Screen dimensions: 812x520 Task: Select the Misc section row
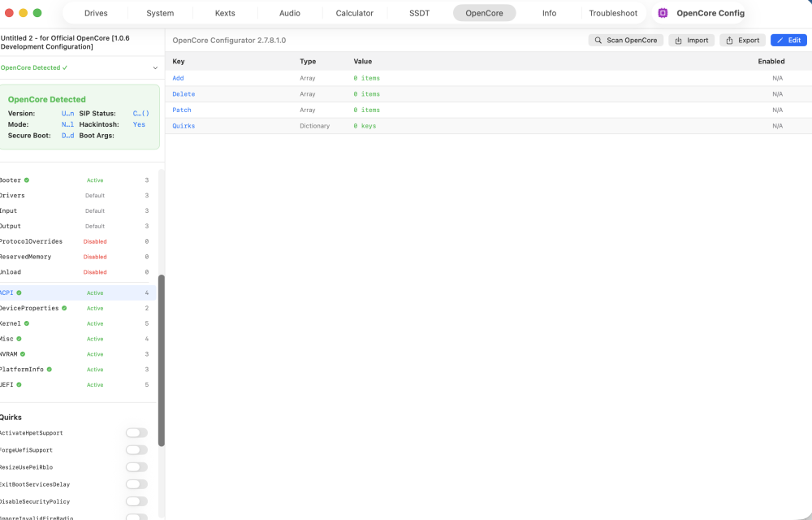[x=76, y=339]
